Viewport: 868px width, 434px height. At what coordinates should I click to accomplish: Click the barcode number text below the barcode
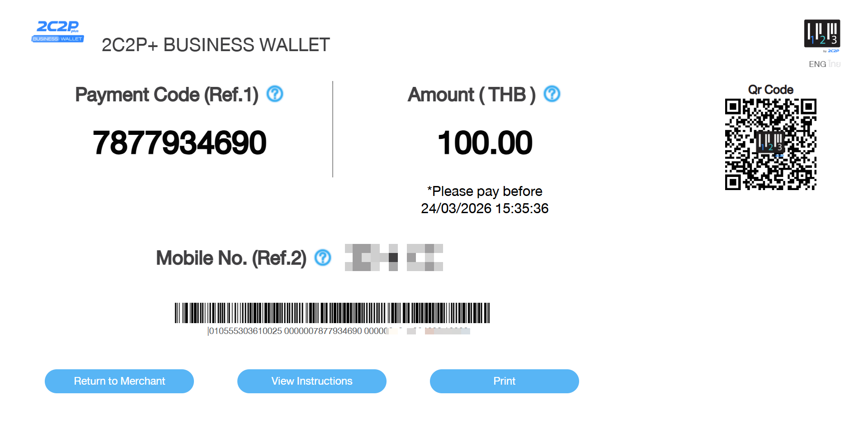(298, 331)
